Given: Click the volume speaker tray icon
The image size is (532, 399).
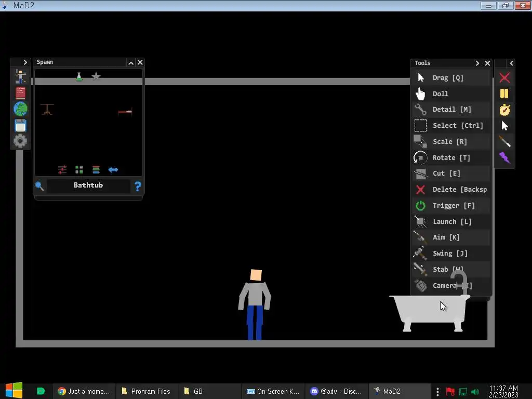Looking at the screenshot, I should pyautogui.click(x=475, y=392).
